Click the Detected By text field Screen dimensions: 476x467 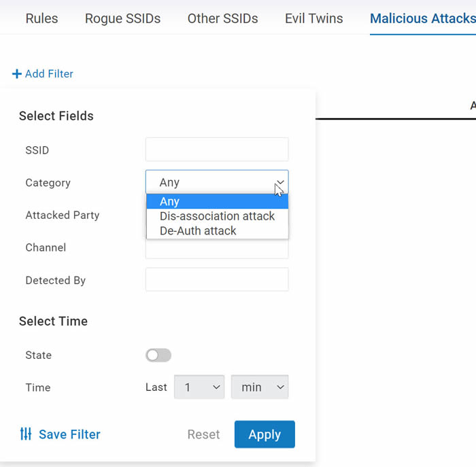point(217,279)
